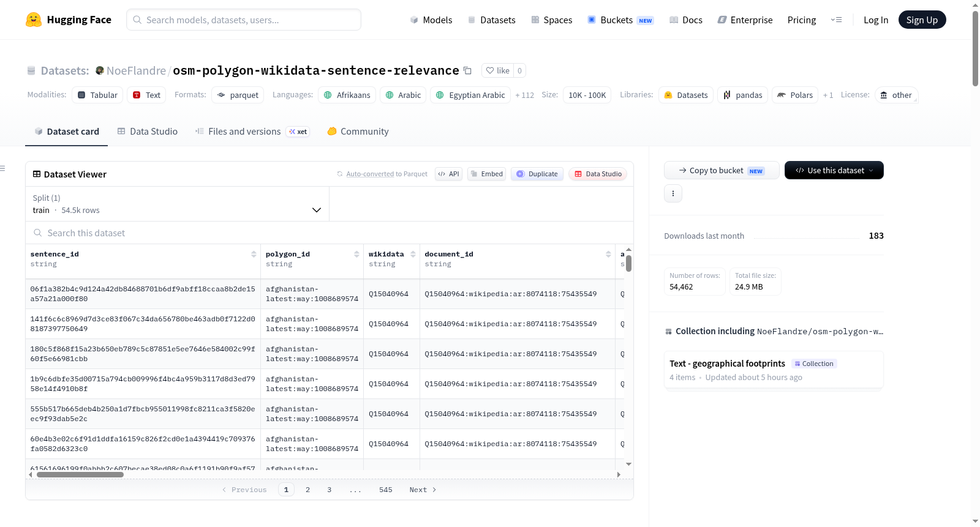
Task: Click the page vertical scrollbar thumb
Action: [x=975, y=48]
